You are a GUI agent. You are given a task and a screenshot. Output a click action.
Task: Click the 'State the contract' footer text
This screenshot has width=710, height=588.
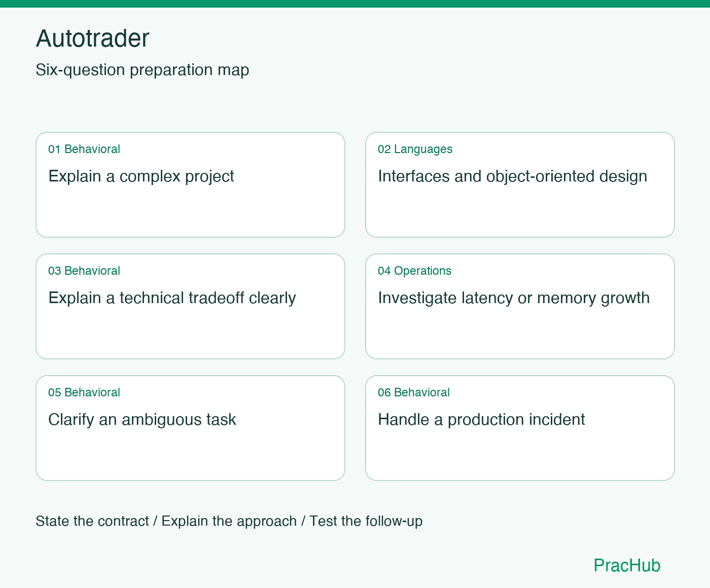(x=92, y=521)
